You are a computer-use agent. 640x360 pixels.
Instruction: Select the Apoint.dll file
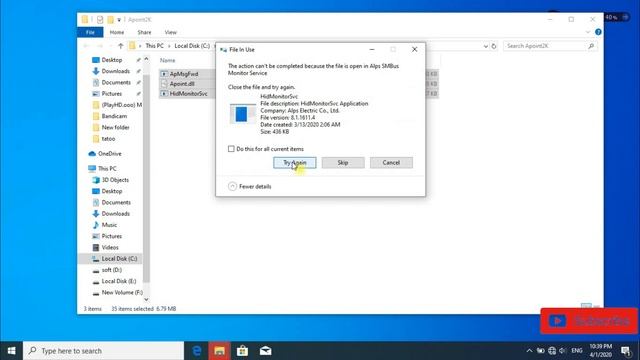[182, 84]
